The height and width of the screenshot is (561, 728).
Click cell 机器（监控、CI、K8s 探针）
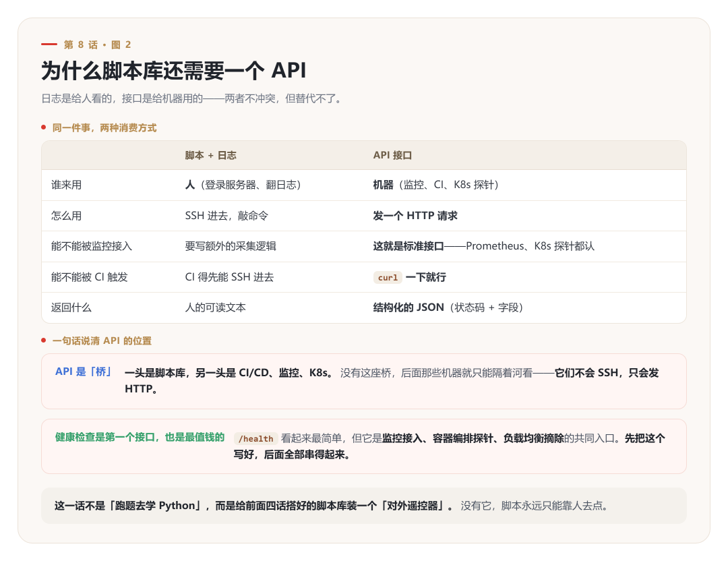[436, 185]
